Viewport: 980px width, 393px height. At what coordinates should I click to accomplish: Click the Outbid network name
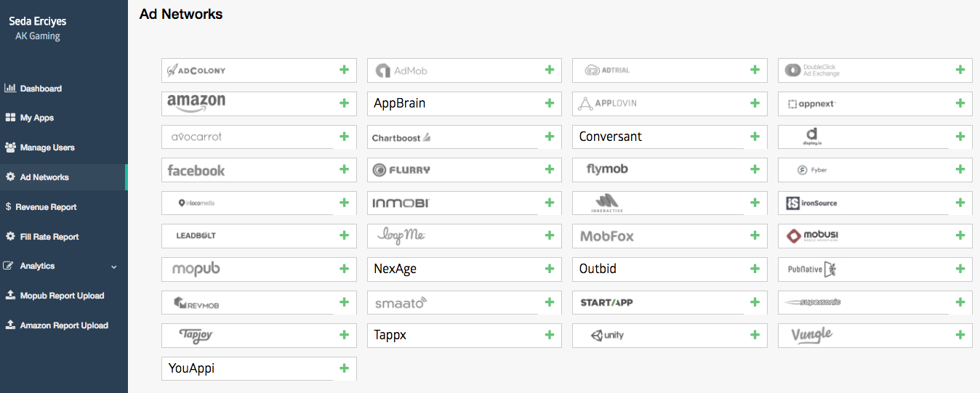pos(598,269)
